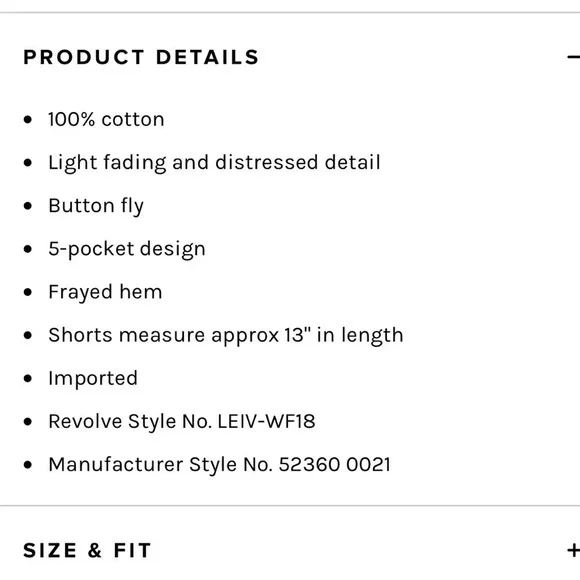Expand Size & Fit with the plus icon
Screen dimensions: 580x580
coord(574,550)
